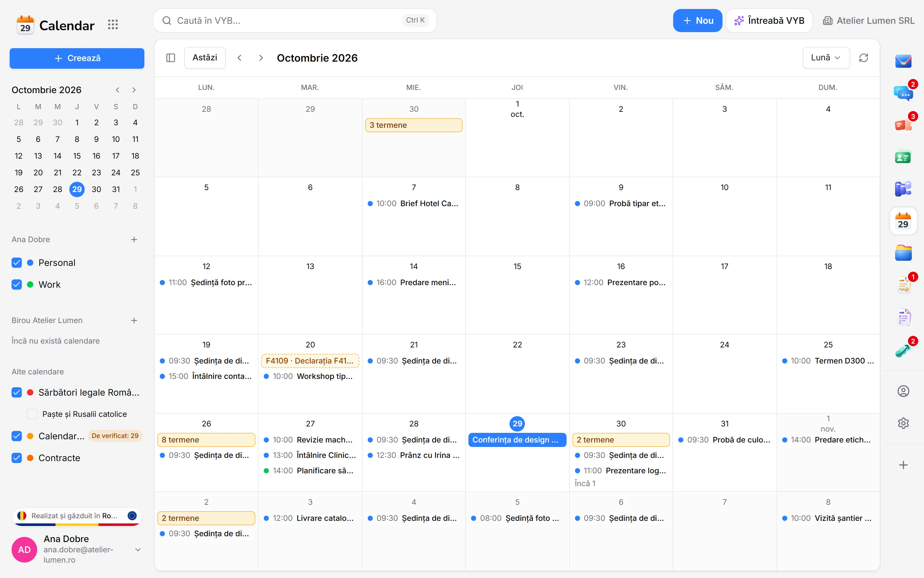Show 'Încă 1' more events on October 30
Viewport: 924px width, 578px height.
click(585, 483)
